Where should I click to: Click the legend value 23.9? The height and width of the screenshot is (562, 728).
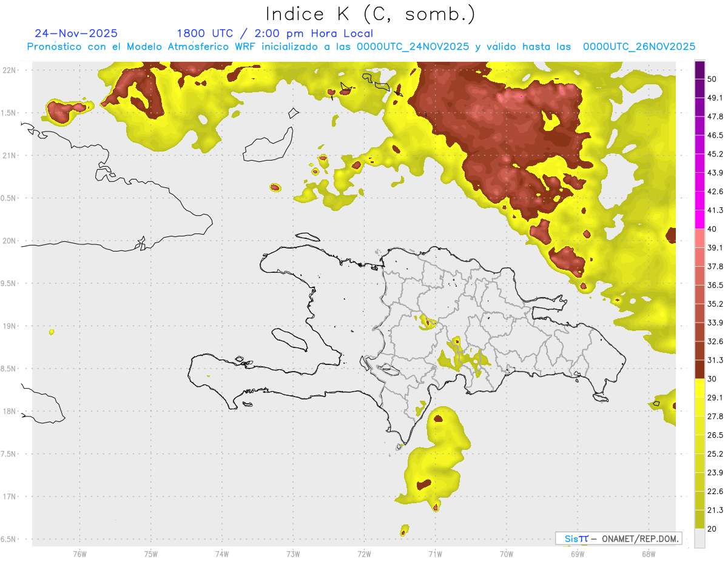pyautogui.click(x=716, y=472)
